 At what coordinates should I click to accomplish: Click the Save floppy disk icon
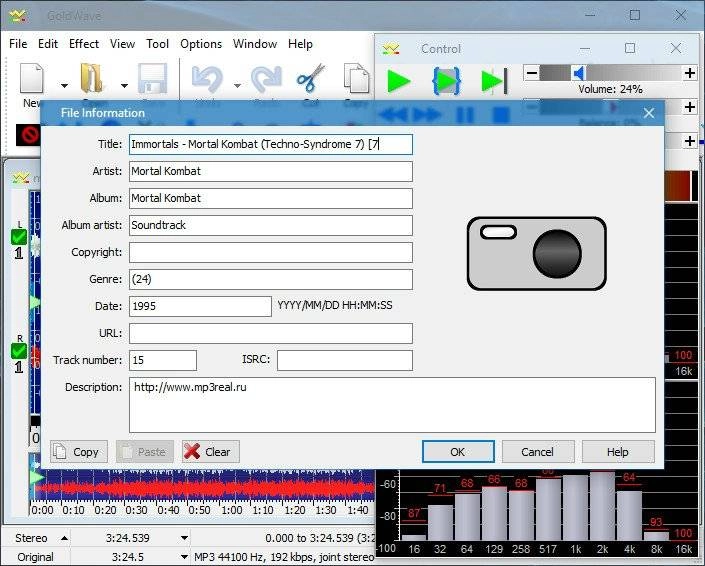tap(152, 79)
